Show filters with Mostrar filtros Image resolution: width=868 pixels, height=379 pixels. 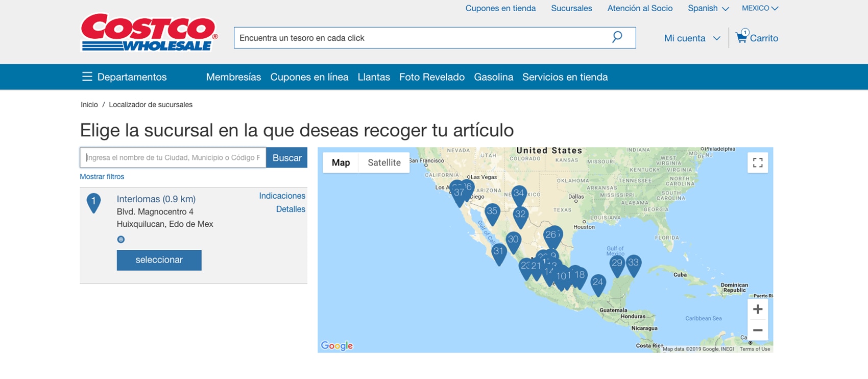[x=102, y=177]
